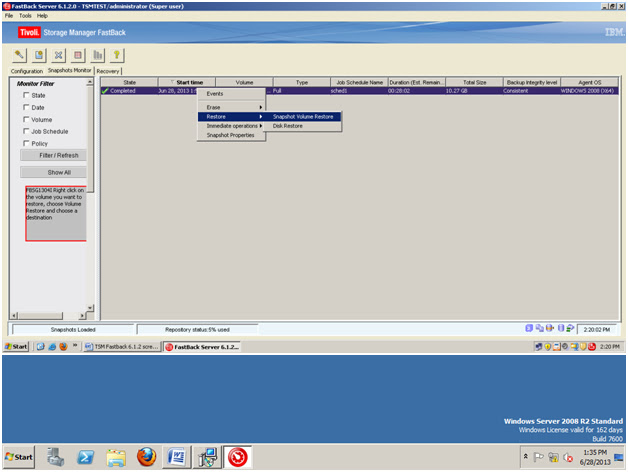The height and width of the screenshot is (472, 628).
Task: Click the Filter / Refresh button
Action: click(x=54, y=155)
